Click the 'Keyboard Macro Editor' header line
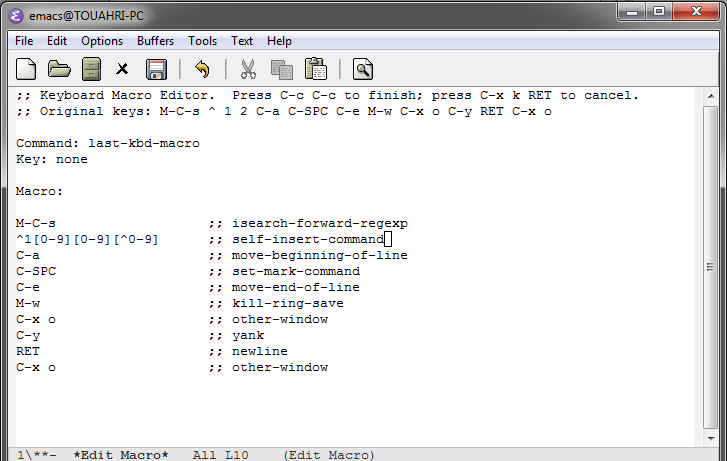This screenshot has width=727, height=461. point(327,96)
